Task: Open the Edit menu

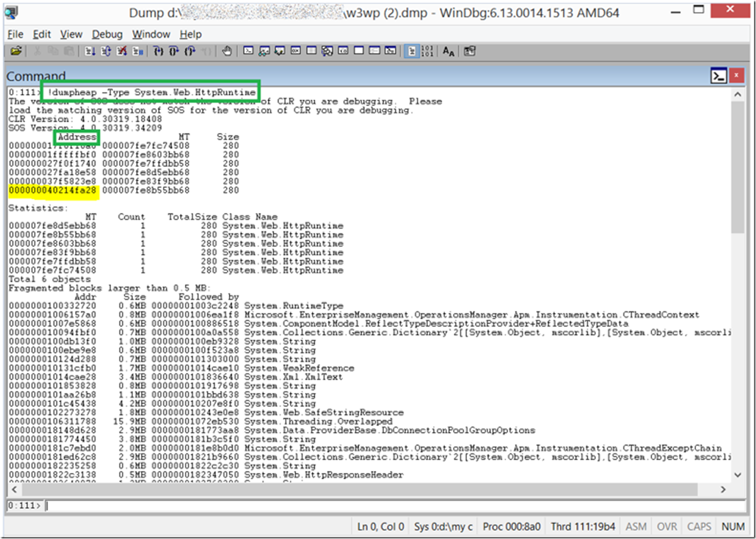Action: (x=42, y=34)
